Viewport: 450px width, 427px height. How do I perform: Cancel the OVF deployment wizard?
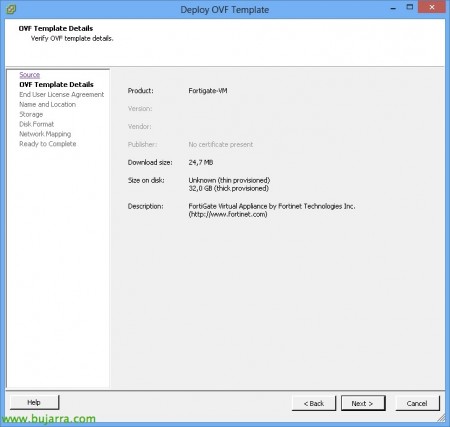(x=417, y=403)
